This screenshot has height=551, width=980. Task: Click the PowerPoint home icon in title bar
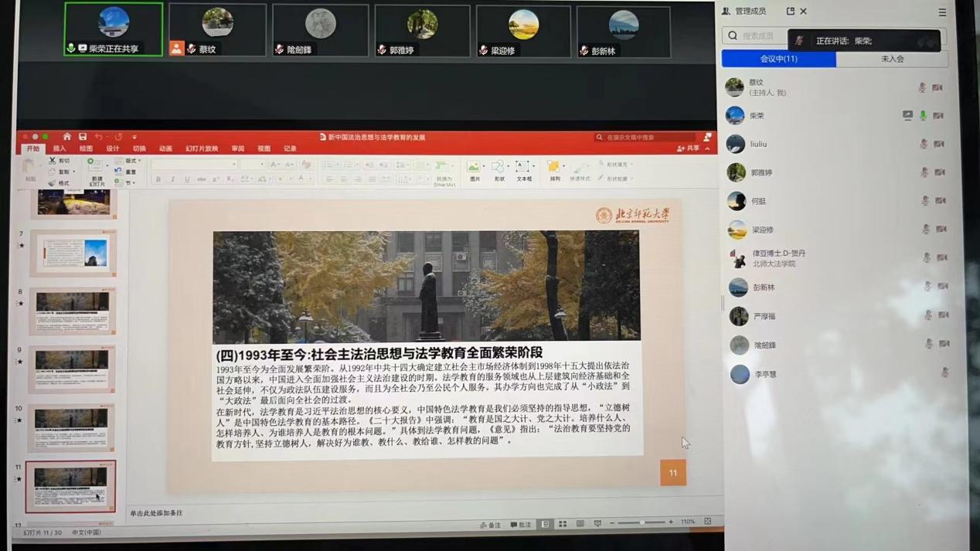(66, 137)
